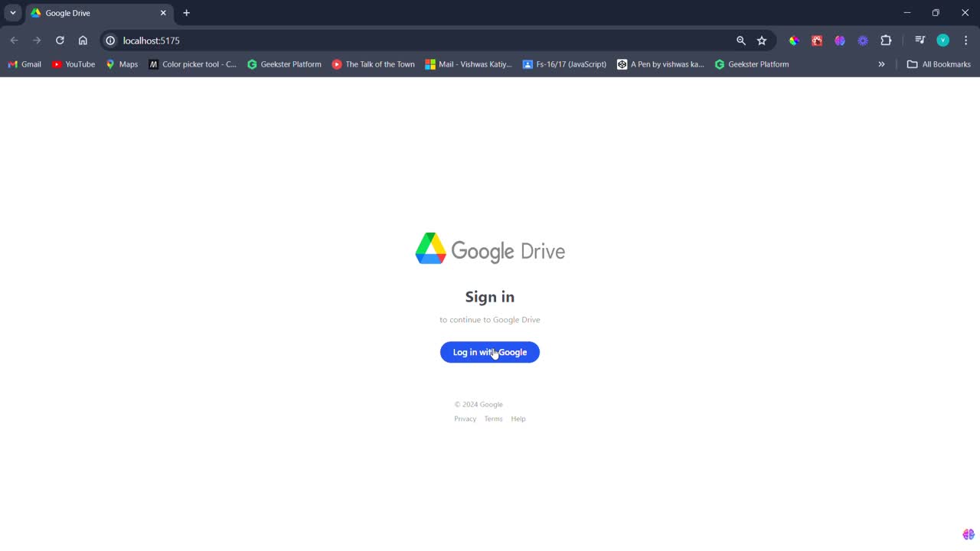Open the Fs-16/17 (JavaScript) bookmark

pos(564,64)
